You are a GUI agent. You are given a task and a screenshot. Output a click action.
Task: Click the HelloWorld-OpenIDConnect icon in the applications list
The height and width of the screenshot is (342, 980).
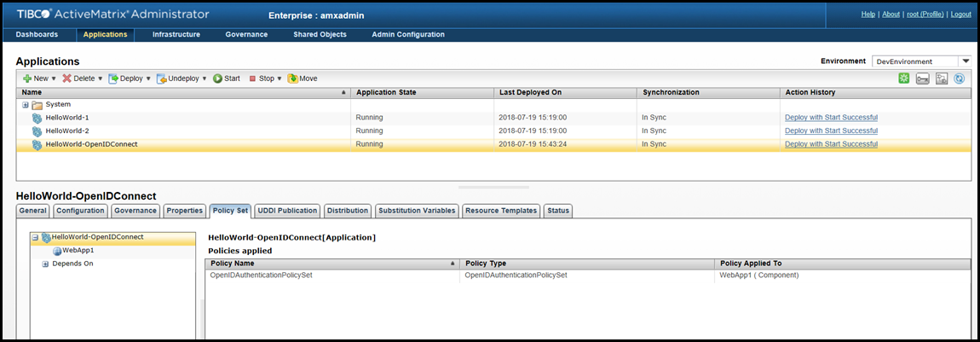pyautogui.click(x=37, y=144)
